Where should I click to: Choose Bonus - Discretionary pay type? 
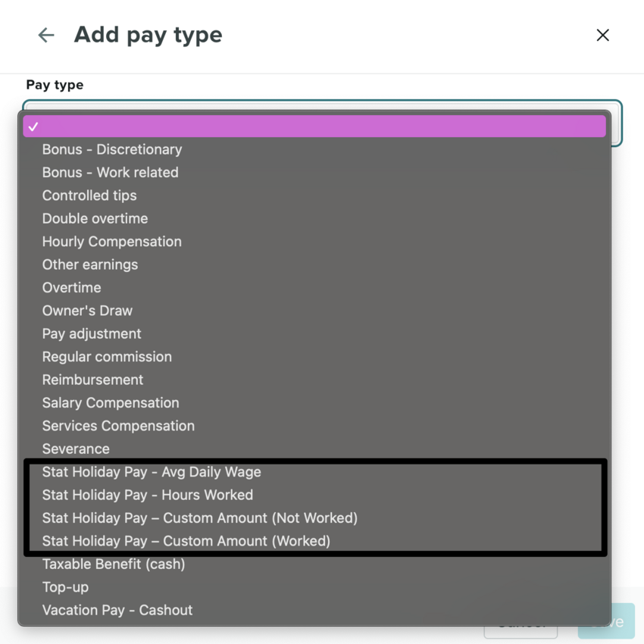coord(112,149)
